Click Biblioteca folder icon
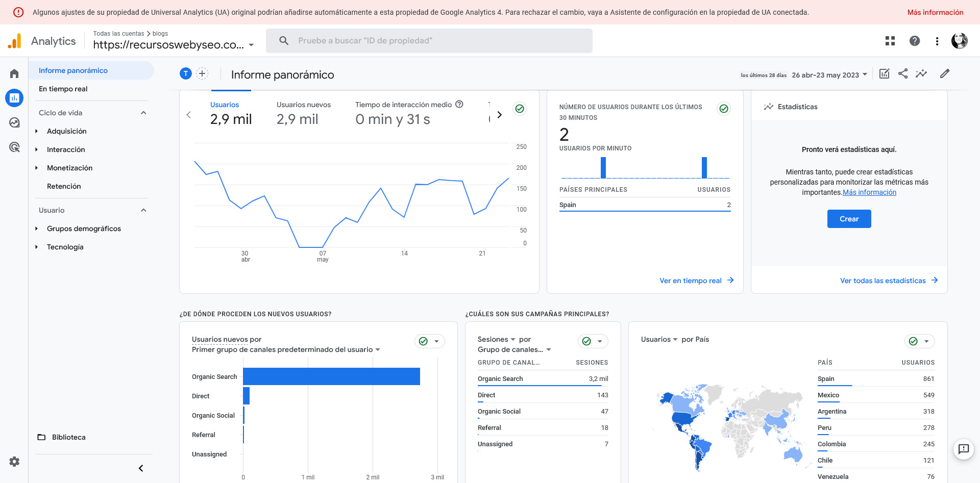Viewport: 980px width, 483px height. click(42, 437)
